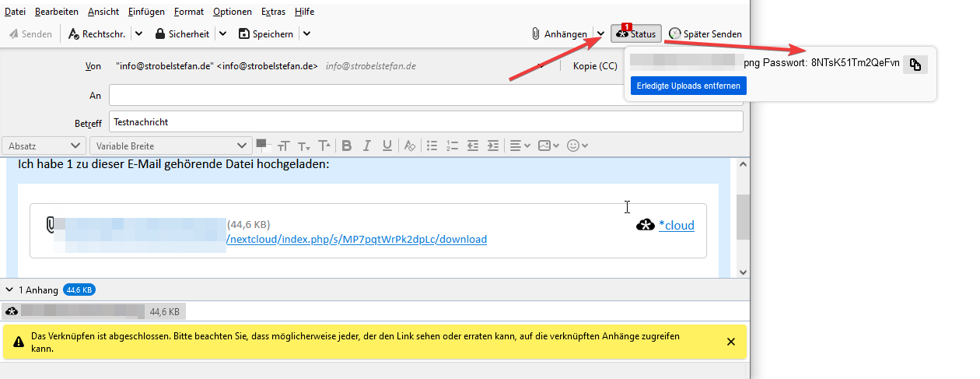Click the Kopie (CC) button
Screen dimensions: 980x379
coord(595,66)
